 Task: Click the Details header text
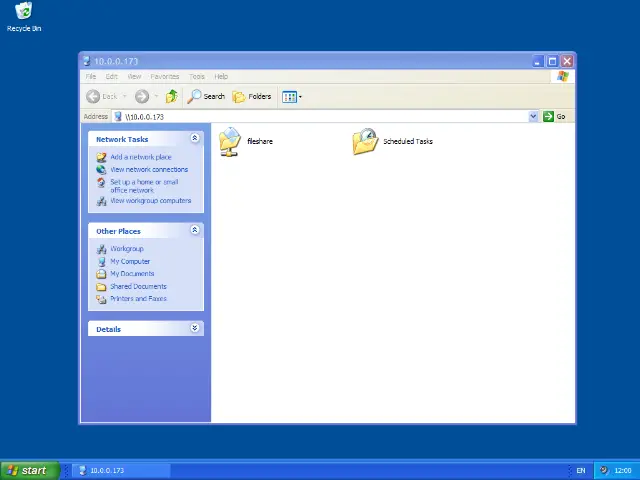[109, 329]
